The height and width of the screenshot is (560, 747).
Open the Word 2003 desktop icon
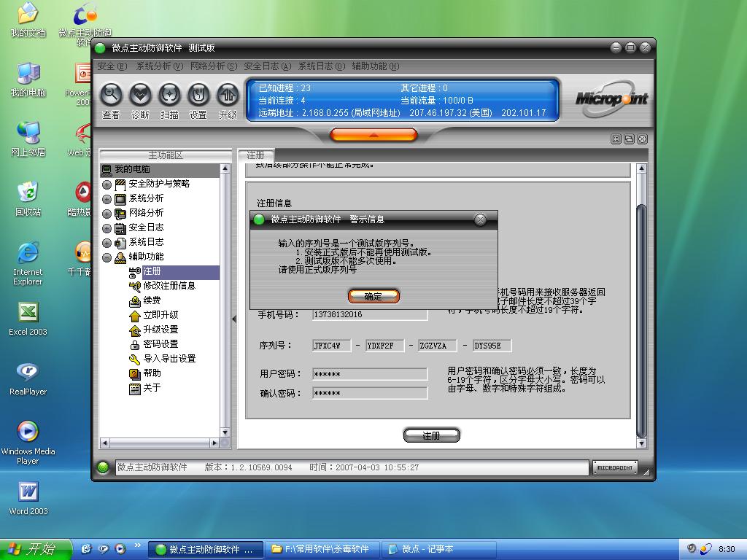point(28,491)
